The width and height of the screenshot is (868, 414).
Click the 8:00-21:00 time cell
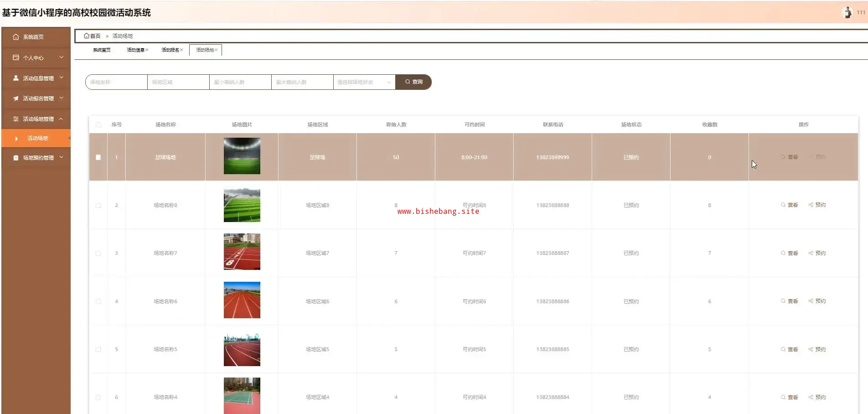coord(474,157)
